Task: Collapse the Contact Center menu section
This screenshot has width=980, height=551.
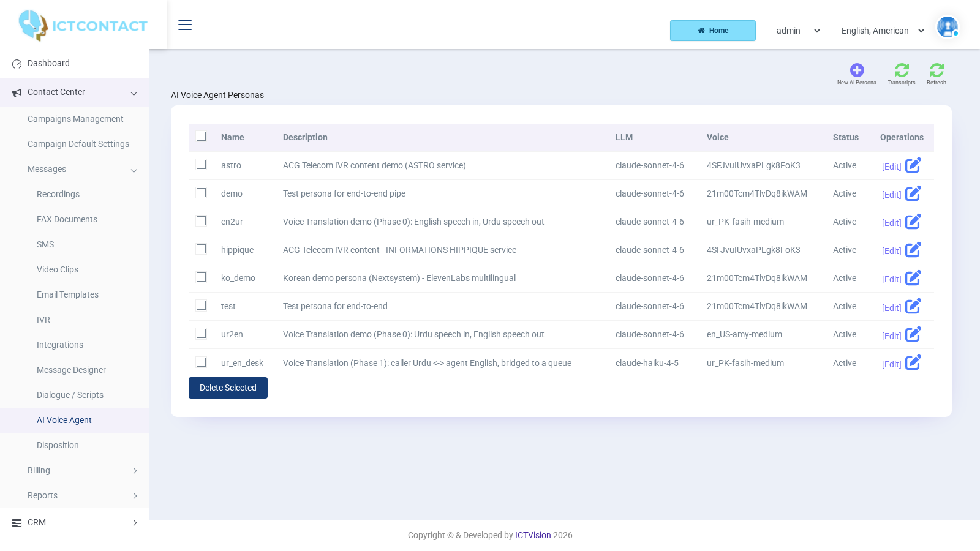Action: (74, 92)
